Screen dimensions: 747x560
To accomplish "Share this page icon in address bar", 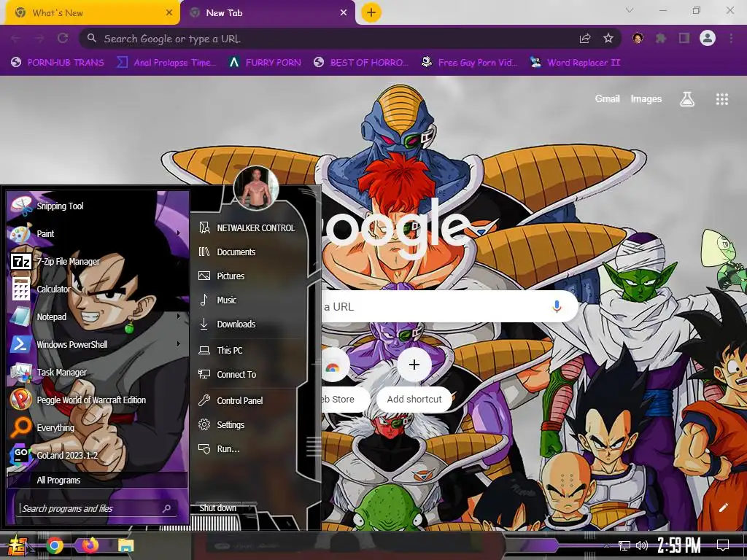I will 585,39.
